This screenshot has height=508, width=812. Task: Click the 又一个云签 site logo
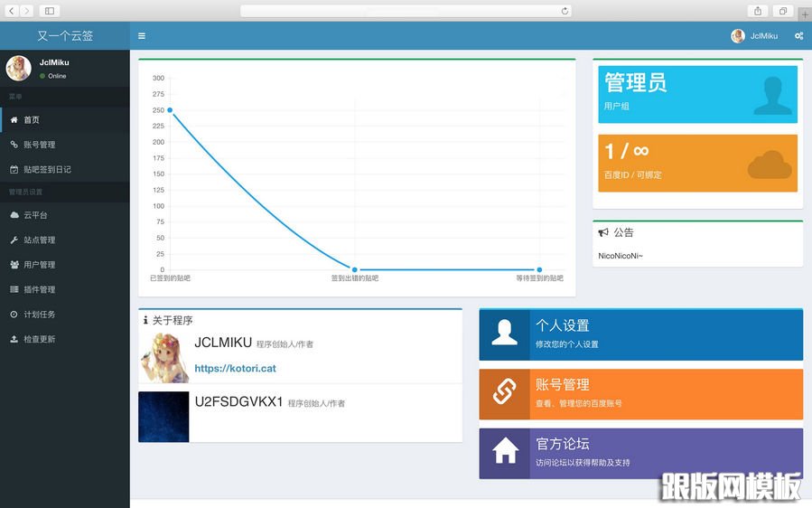65,36
